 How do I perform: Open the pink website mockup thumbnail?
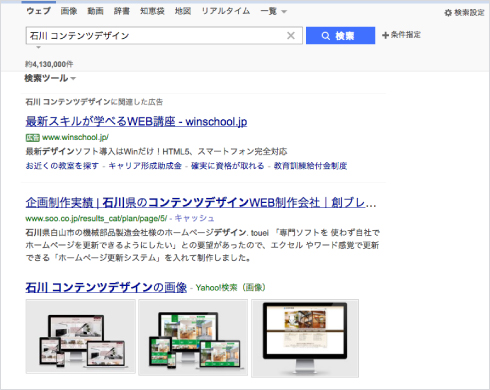coord(81,336)
